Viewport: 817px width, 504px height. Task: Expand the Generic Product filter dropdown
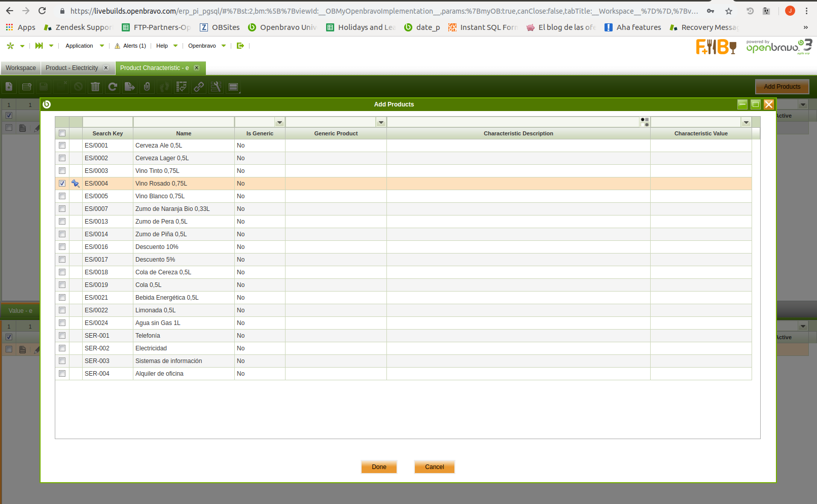point(381,122)
